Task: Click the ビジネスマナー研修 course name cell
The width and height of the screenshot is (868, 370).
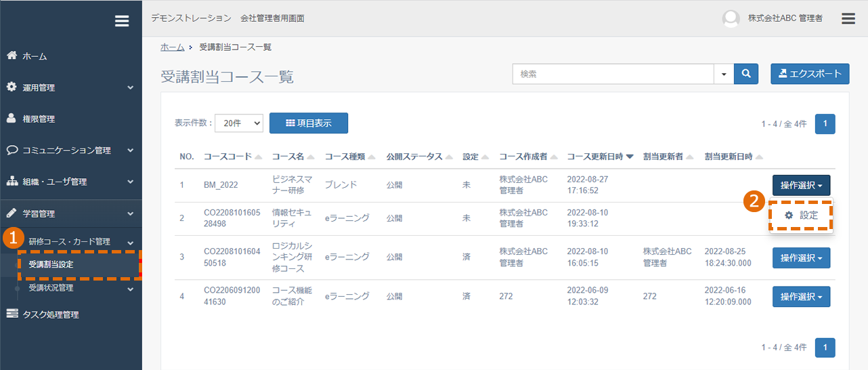Action: click(292, 185)
